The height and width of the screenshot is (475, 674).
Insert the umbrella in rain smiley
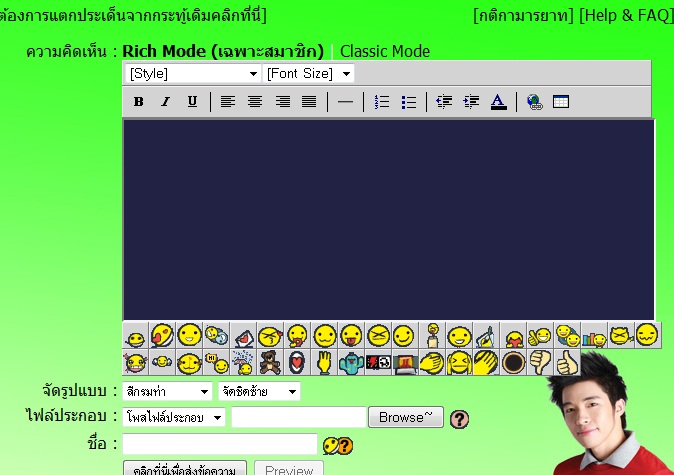(x=243, y=362)
